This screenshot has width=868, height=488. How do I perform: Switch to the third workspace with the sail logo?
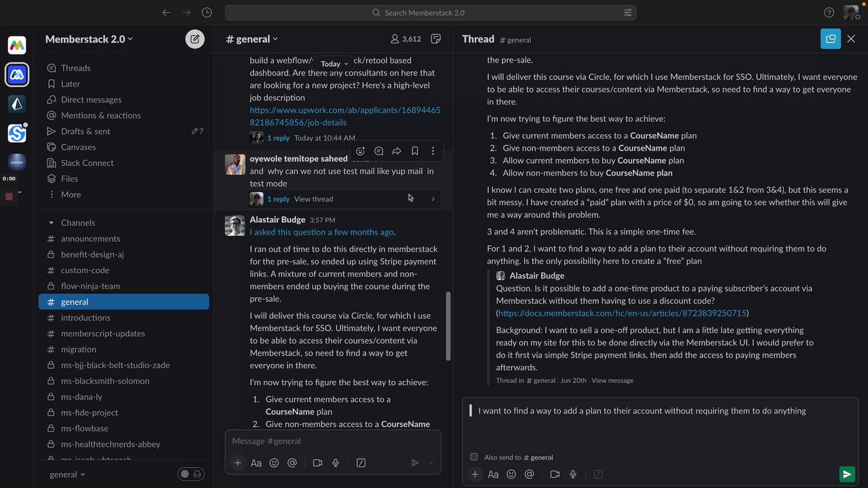coord(17,104)
